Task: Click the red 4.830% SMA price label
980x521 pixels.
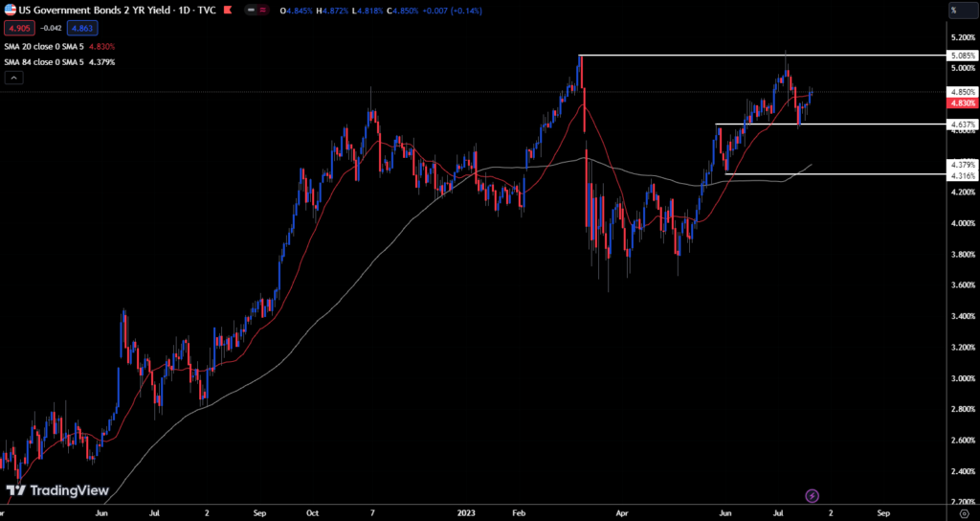Action: [963, 103]
